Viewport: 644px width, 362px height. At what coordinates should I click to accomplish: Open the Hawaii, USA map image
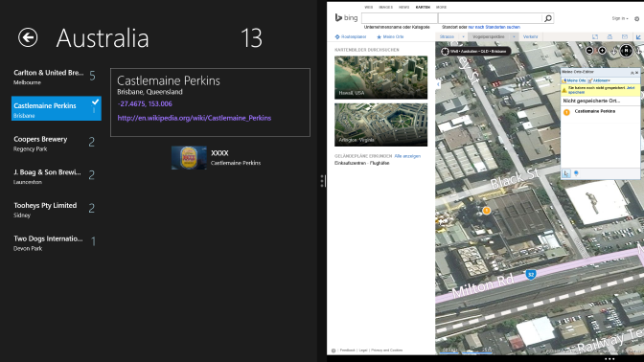pos(380,78)
